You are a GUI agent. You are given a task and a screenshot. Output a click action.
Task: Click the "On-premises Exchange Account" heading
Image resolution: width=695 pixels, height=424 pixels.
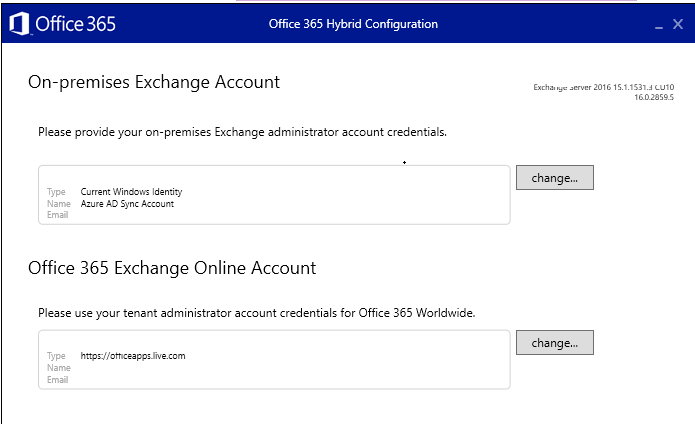pyautogui.click(x=154, y=82)
